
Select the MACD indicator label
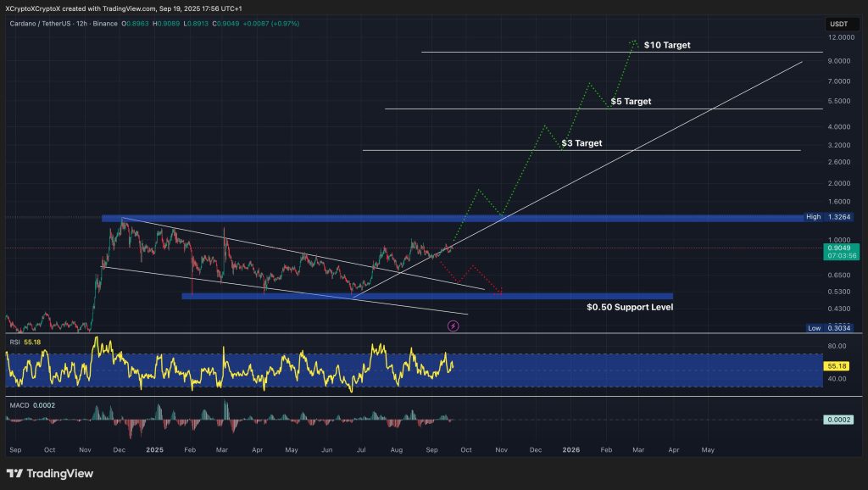coord(19,405)
